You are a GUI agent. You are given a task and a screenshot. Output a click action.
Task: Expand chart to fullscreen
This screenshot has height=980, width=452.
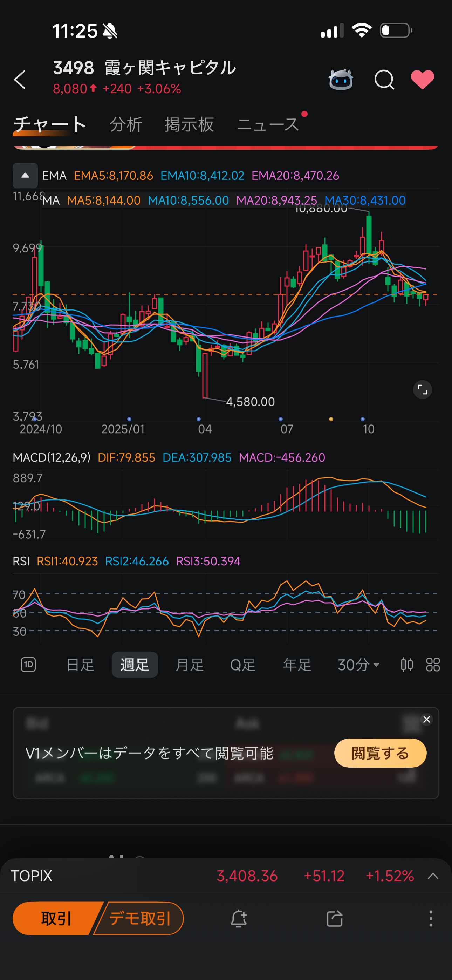(422, 389)
